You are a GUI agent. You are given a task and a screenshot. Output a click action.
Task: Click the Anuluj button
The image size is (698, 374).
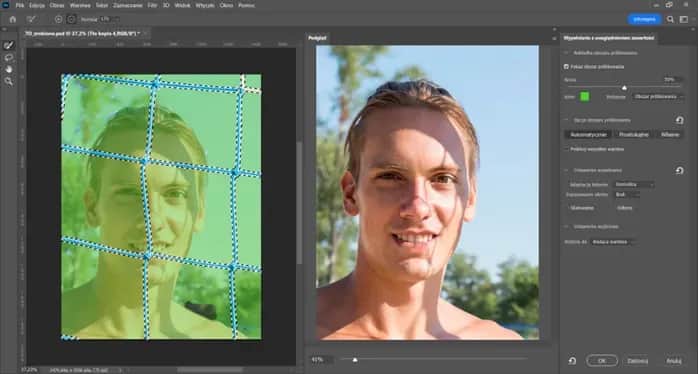674,361
